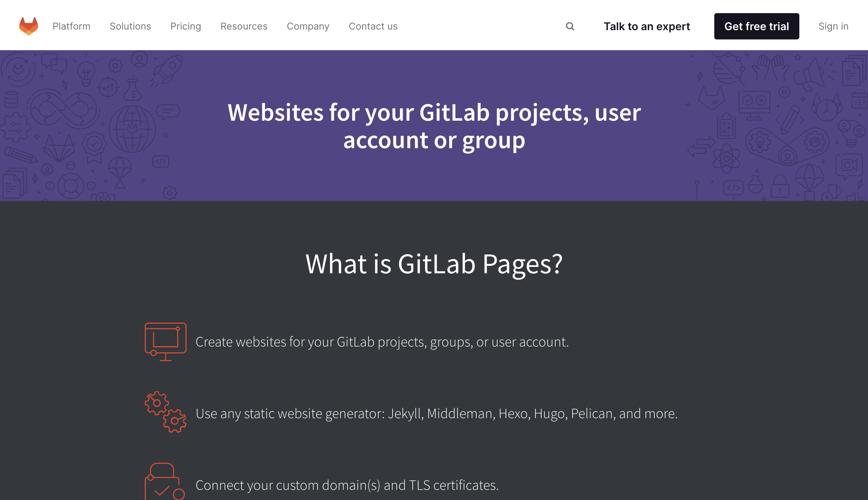Expand the Platform navigation dropdown
868x500 pixels.
coord(71,26)
